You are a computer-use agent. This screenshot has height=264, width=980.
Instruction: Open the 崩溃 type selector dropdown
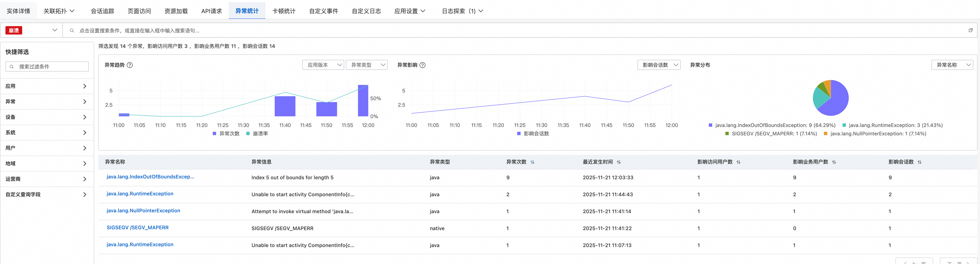[x=32, y=30]
